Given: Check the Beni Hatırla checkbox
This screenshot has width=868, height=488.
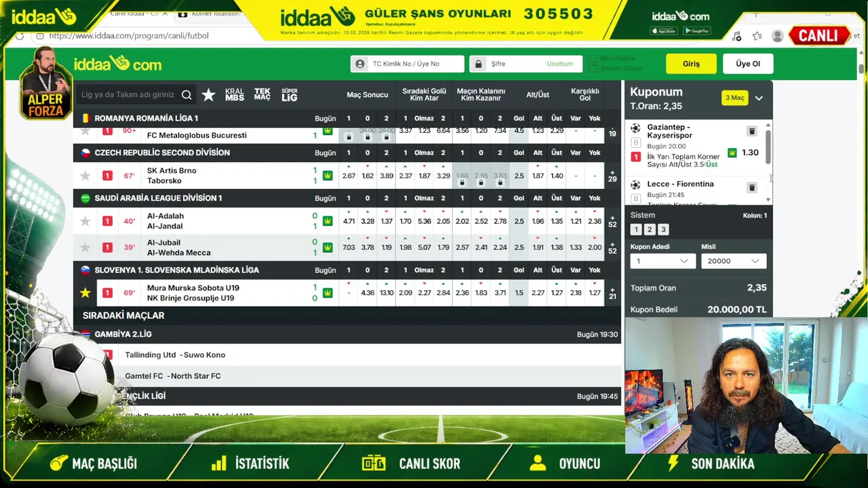Looking at the screenshot, I should point(593,58).
